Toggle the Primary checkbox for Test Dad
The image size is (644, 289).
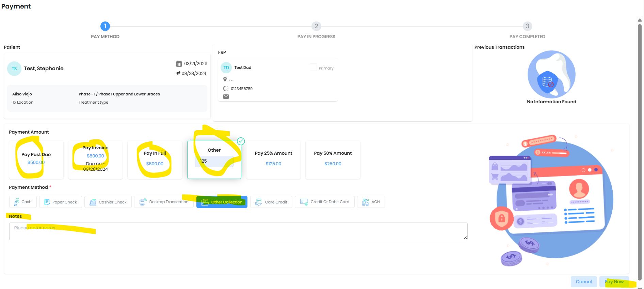tap(313, 67)
